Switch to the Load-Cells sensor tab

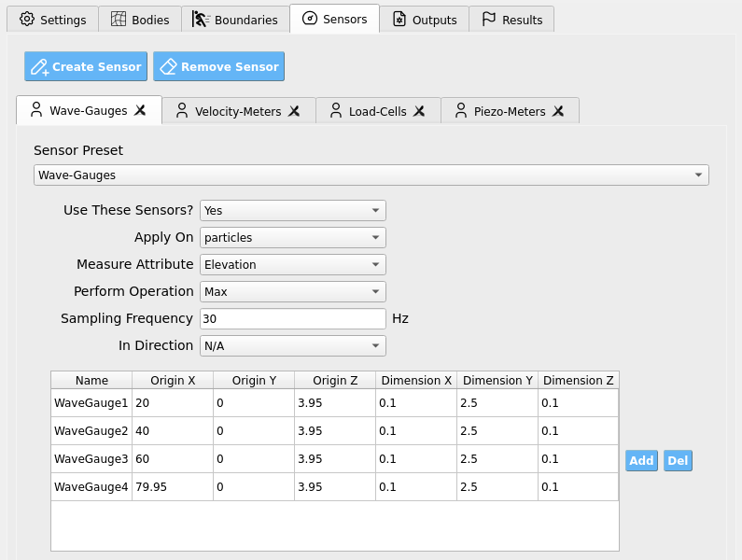(378, 111)
